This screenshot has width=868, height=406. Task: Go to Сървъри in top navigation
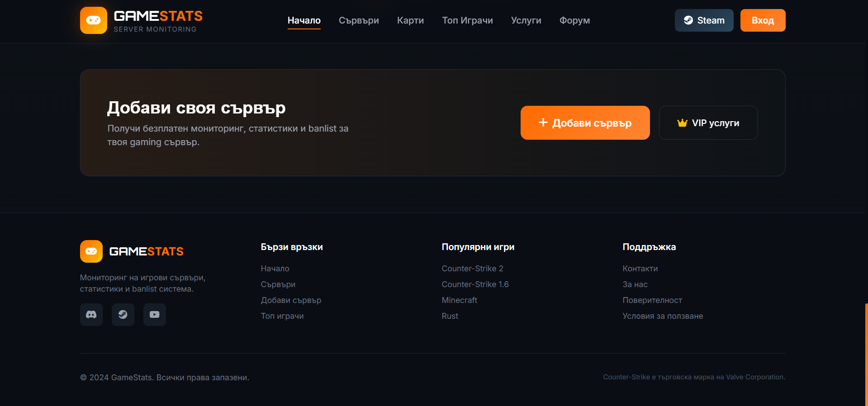[359, 20]
